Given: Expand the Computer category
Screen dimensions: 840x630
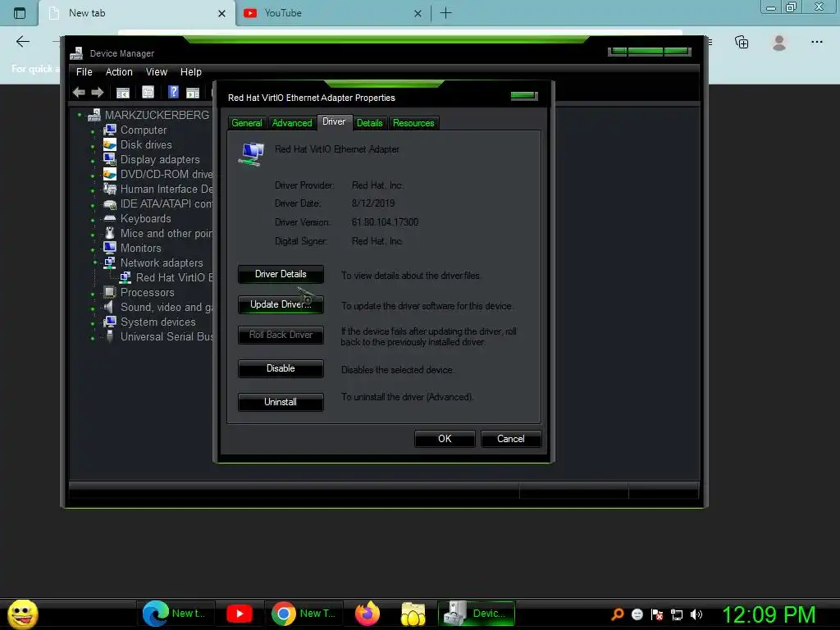Looking at the screenshot, I should pos(93,131).
